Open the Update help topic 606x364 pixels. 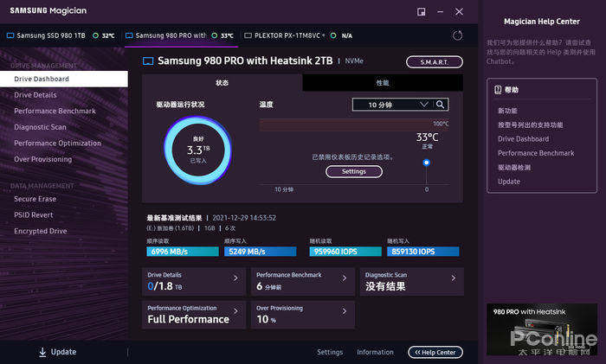(x=509, y=182)
